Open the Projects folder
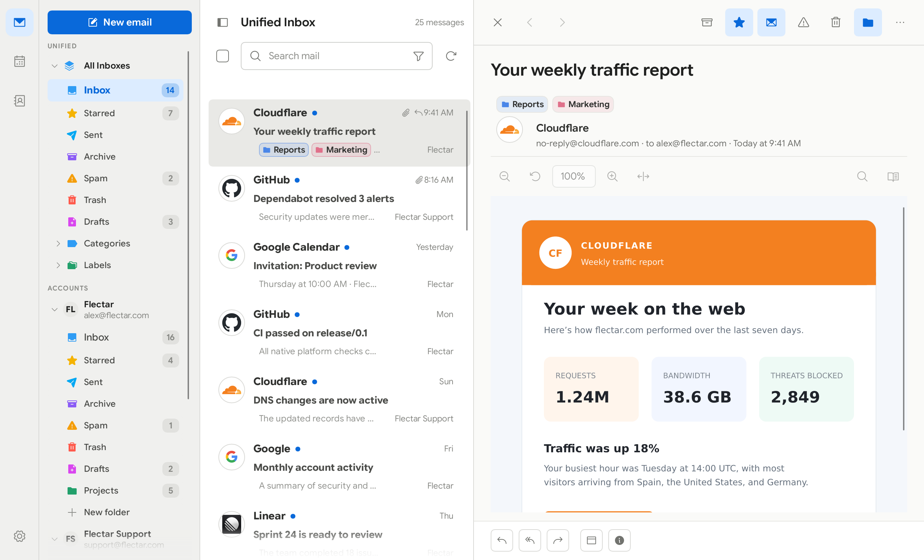This screenshot has width=924, height=560. [x=115, y=491]
